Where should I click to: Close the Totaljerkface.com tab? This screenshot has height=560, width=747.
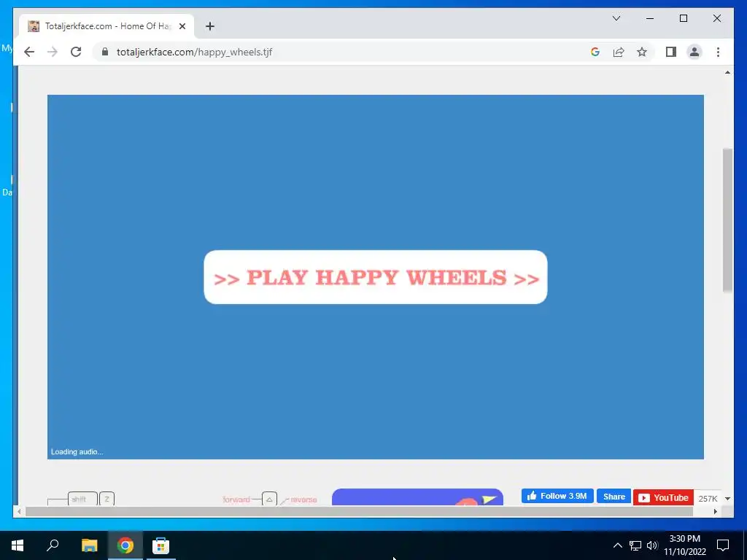(x=182, y=26)
